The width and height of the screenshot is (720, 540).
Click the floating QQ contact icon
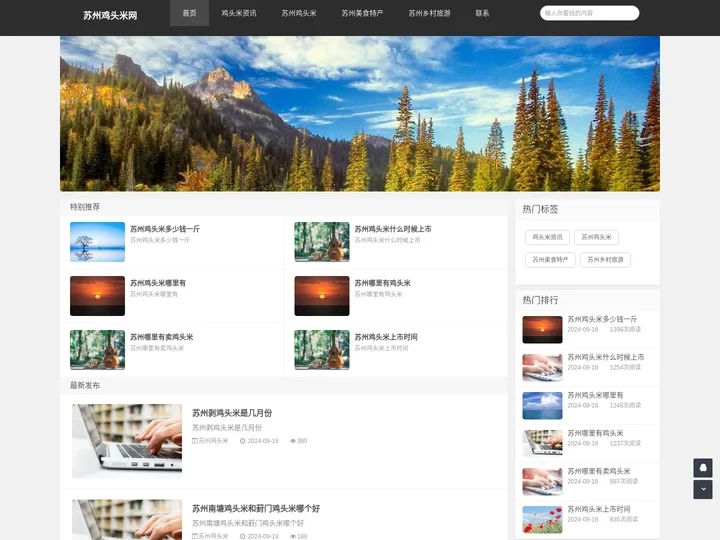[703, 468]
